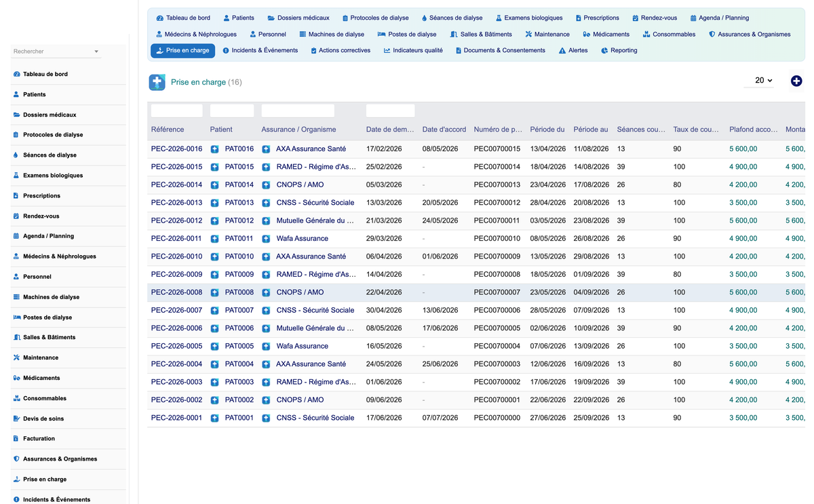Open Assurances & Organismes top tab

point(750,35)
